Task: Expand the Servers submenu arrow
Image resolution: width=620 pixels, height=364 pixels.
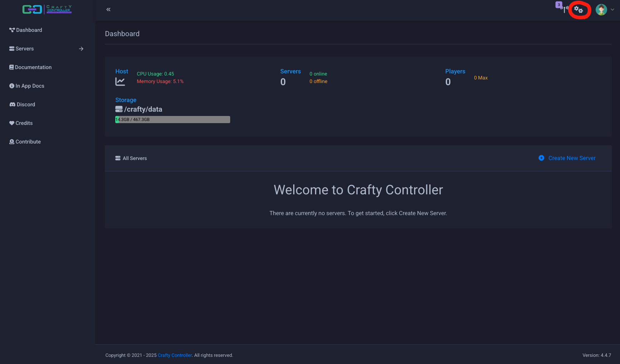Action: [x=81, y=49]
